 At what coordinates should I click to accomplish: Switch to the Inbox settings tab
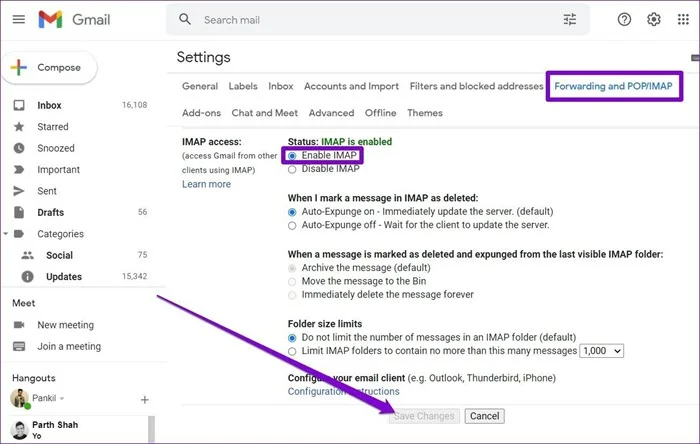coord(281,86)
